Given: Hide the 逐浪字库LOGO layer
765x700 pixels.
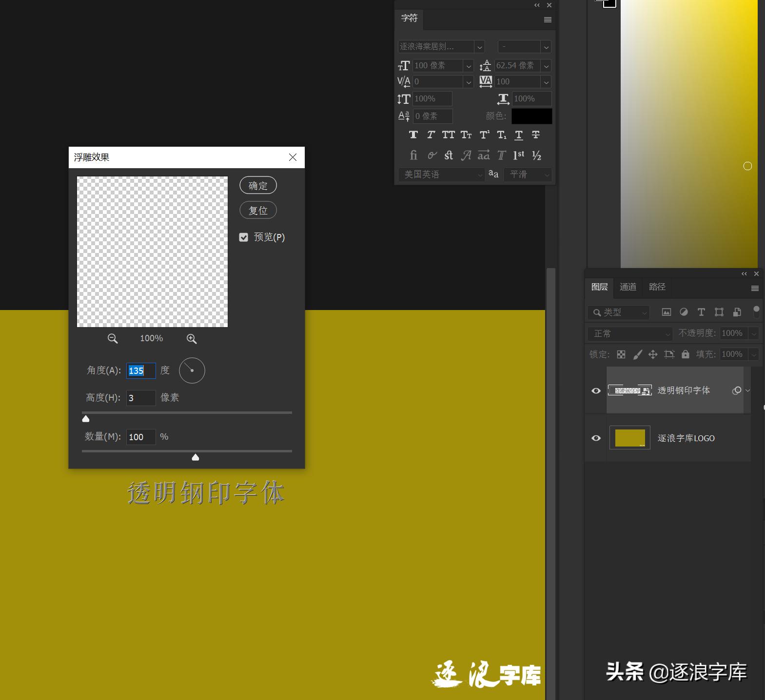Looking at the screenshot, I should point(596,438).
